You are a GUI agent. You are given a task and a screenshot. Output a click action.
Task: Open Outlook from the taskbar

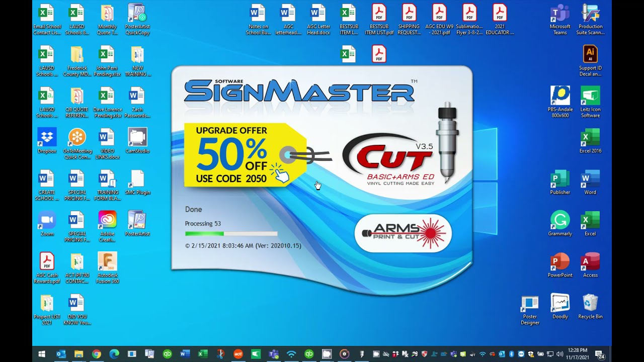click(x=61, y=354)
